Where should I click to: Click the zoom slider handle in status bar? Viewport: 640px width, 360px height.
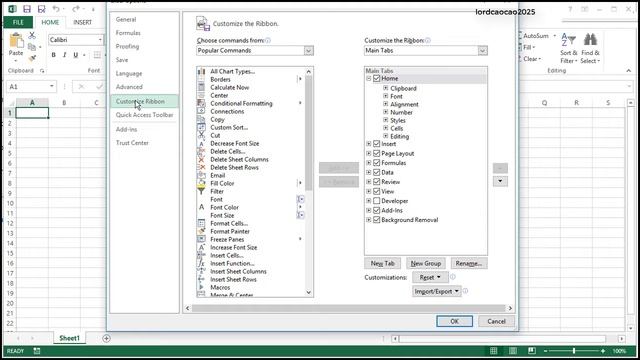[573, 351]
